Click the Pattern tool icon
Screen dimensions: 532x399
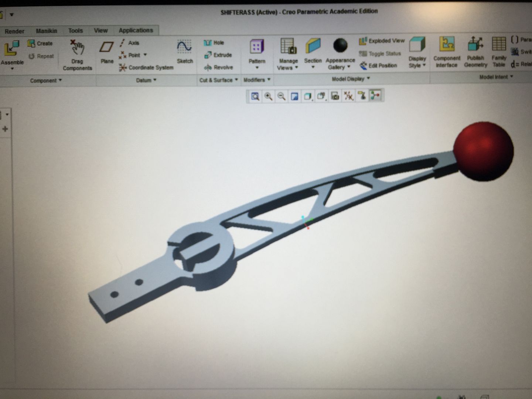tap(257, 47)
